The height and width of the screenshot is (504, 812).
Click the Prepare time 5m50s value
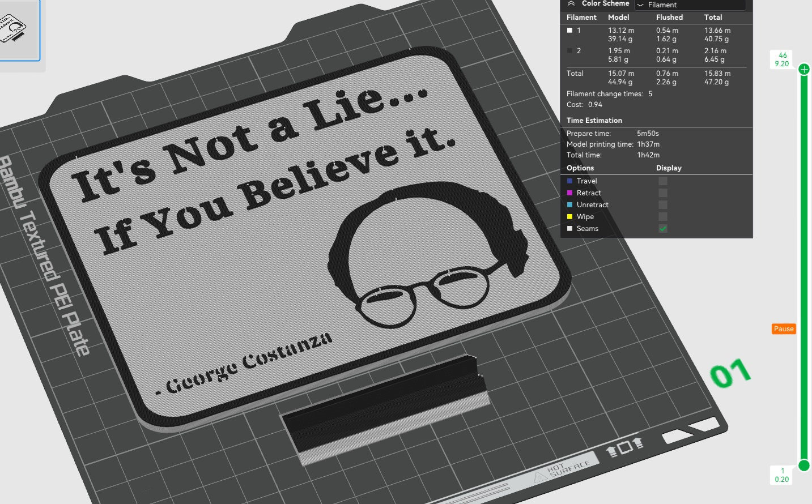(x=648, y=134)
